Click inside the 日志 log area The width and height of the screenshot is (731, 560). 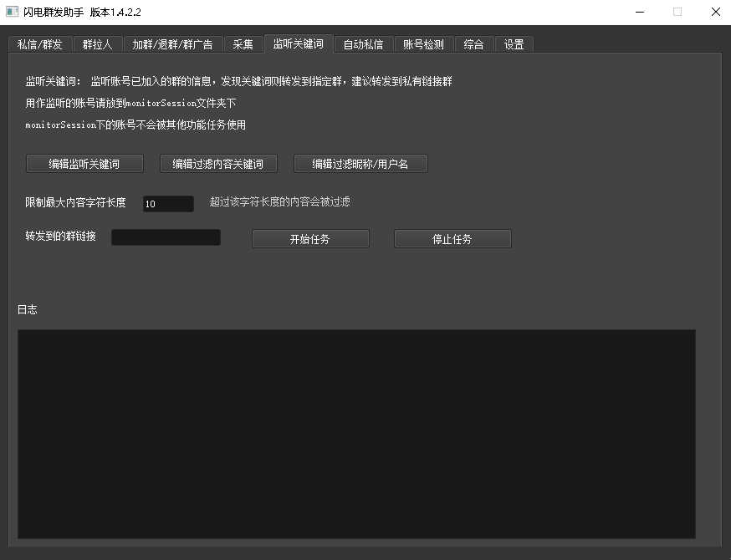click(356, 433)
